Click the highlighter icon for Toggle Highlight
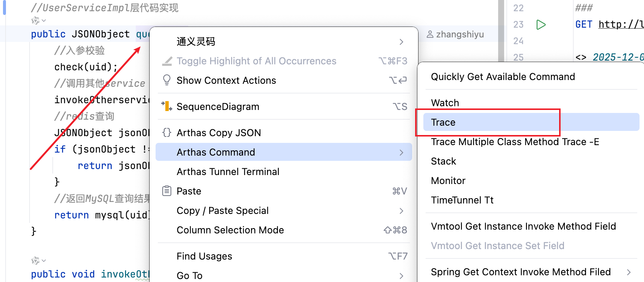 (167, 61)
